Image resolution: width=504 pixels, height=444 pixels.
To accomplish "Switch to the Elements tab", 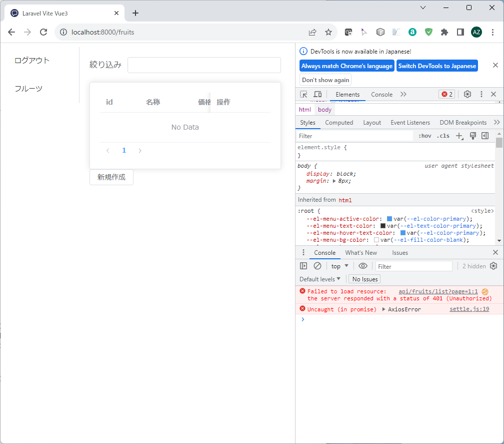I will pyautogui.click(x=347, y=94).
